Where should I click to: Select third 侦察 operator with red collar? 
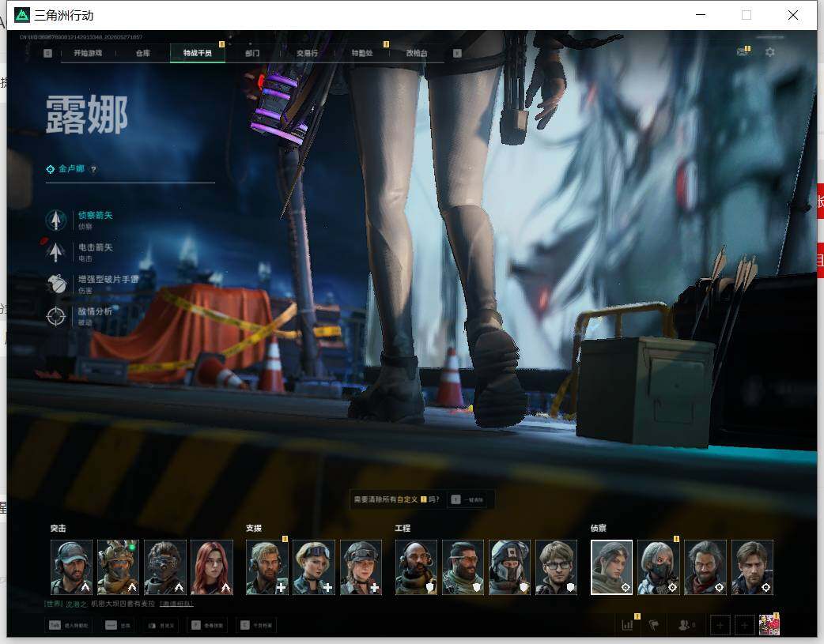pyautogui.click(x=705, y=567)
